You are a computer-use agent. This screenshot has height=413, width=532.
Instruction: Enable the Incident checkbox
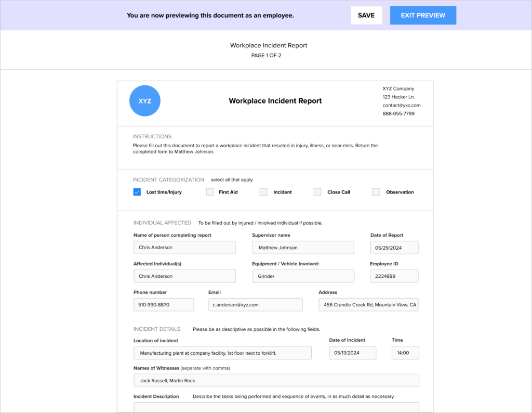263,192
